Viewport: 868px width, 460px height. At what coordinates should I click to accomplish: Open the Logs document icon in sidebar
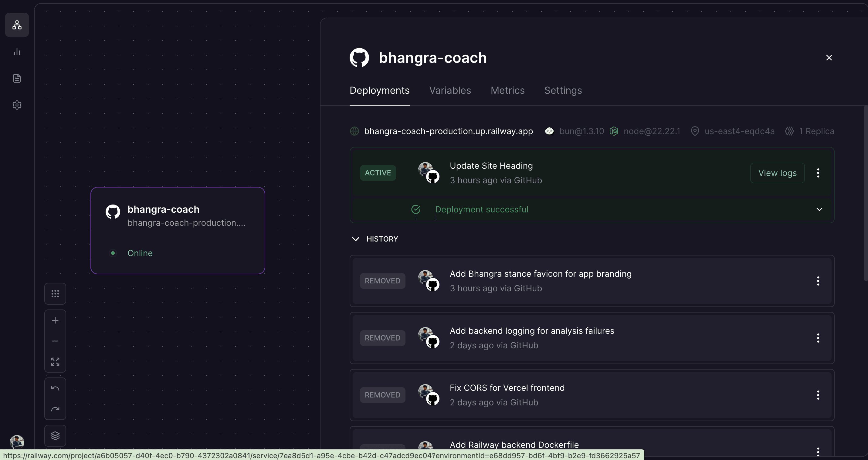[x=17, y=78]
